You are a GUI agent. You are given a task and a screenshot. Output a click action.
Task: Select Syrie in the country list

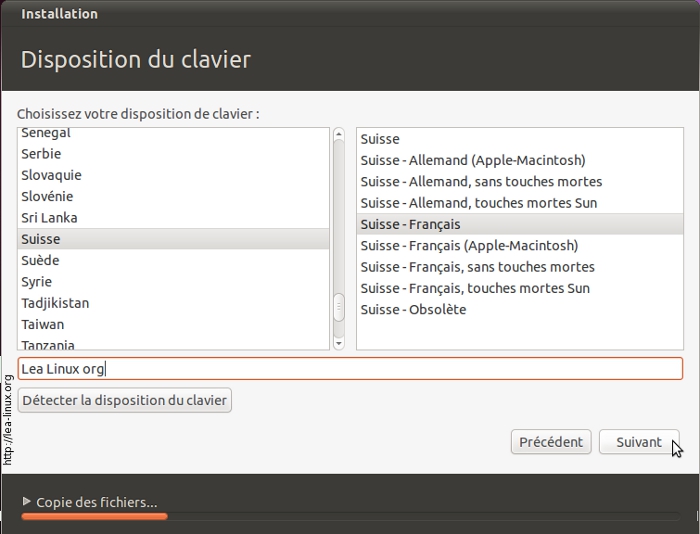37,282
